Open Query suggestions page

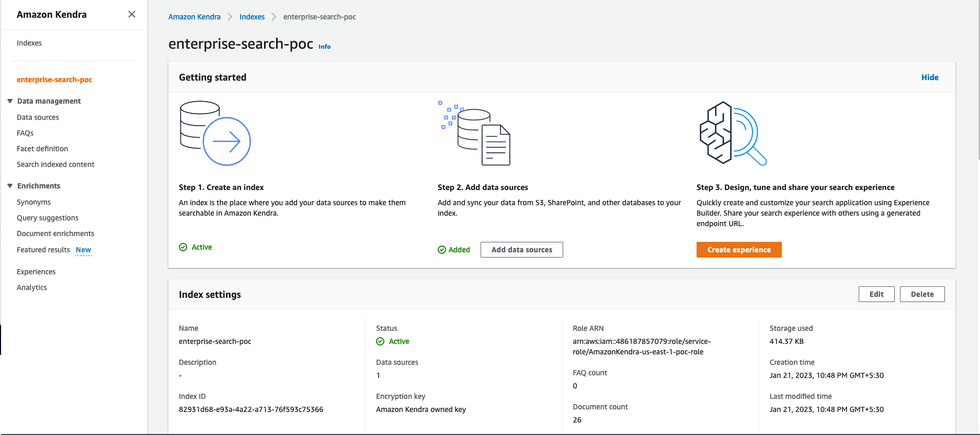(48, 218)
